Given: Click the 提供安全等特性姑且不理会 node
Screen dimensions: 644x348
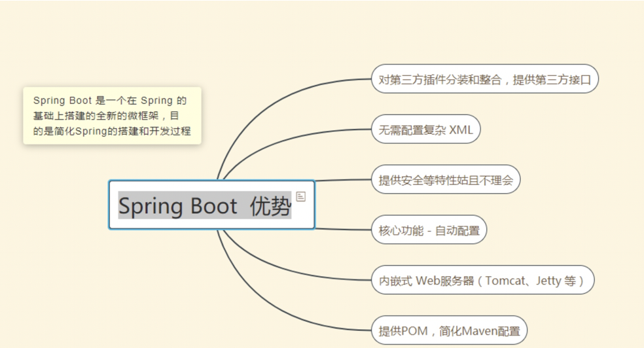Looking at the screenshot, I should pos(446,179).
